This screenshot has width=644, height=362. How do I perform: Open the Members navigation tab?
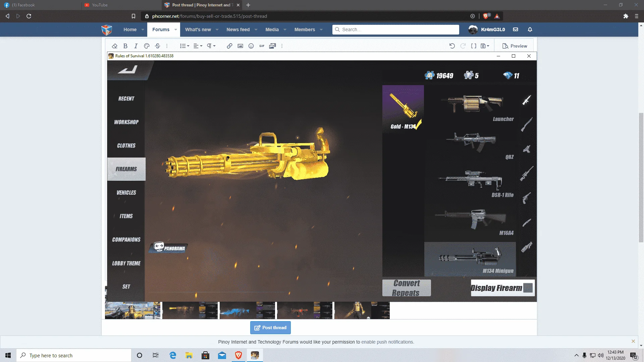tap(305, 29)
